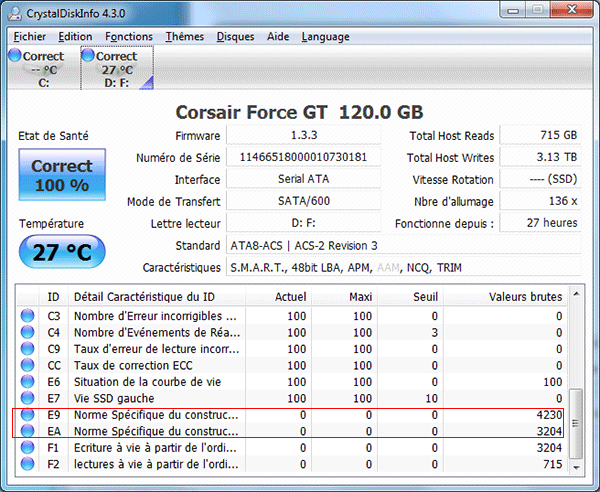600x492 pixels.
Task: Click the Total Host Reads value 715 GB
Action: tap(540, 135)
